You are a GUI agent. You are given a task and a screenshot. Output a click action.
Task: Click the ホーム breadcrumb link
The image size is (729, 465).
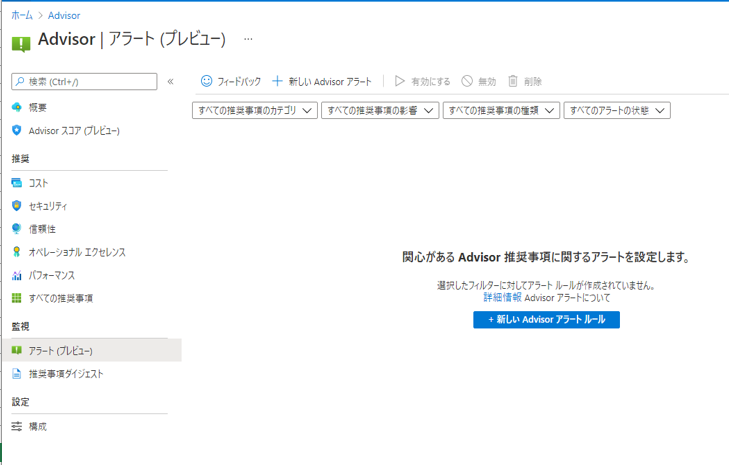22,15
